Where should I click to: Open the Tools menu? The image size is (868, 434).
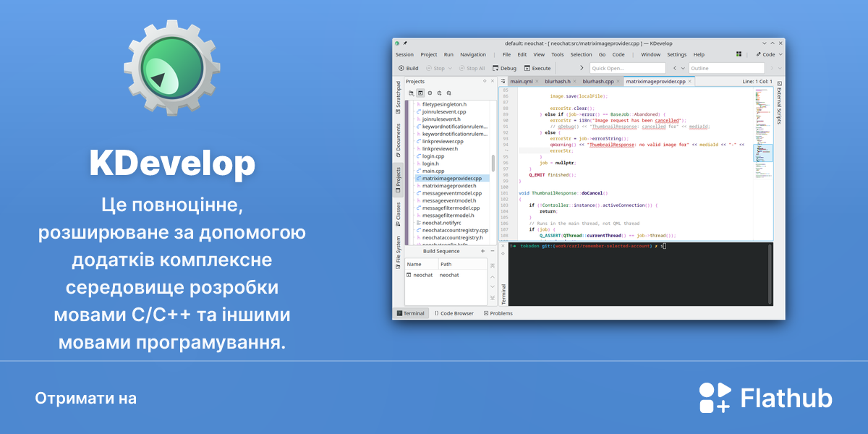click(557, 54)
